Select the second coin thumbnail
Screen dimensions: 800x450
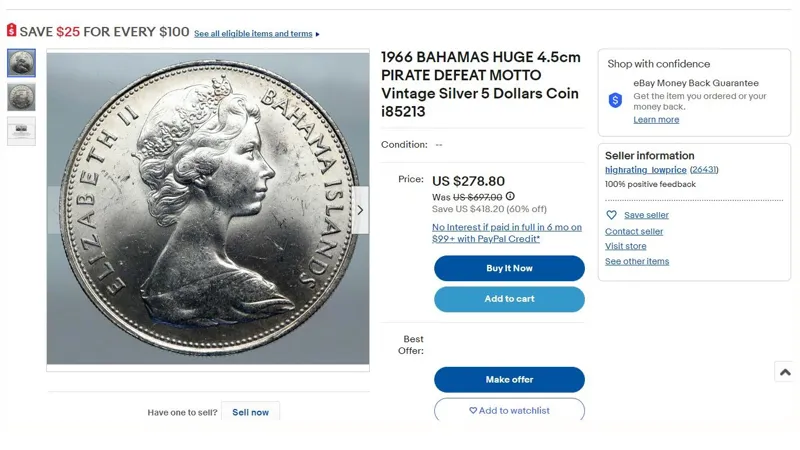coord(21,97)
